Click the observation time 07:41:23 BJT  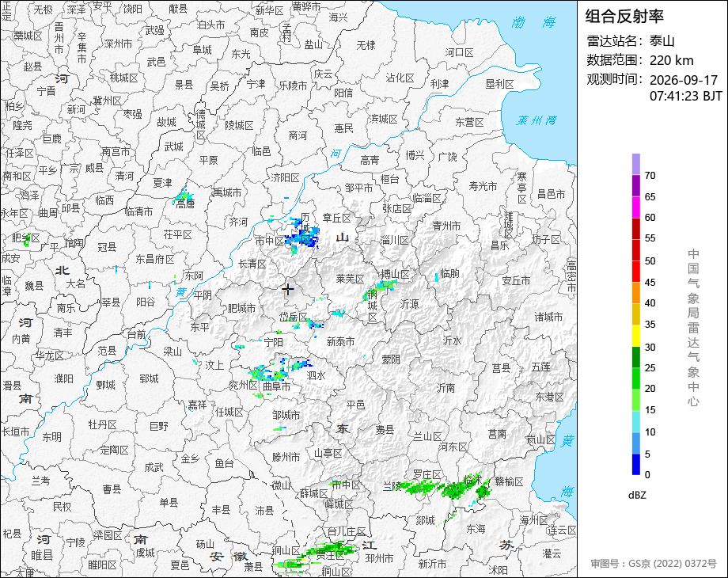pos(686,96)
